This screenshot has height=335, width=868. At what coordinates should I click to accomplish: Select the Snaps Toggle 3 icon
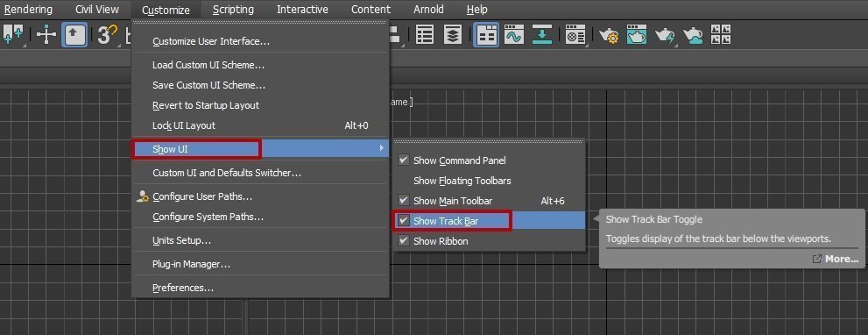pyautogui.click(x=108, y=35)
